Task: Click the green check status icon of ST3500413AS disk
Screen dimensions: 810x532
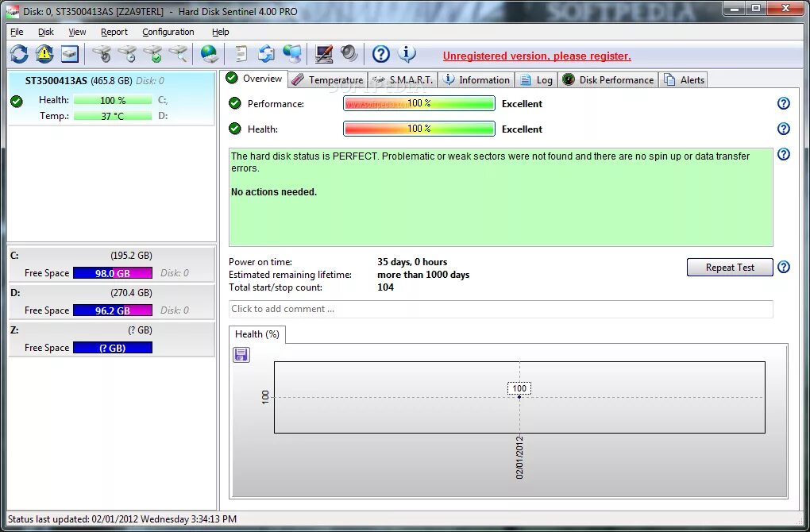Action: (17, 101)
